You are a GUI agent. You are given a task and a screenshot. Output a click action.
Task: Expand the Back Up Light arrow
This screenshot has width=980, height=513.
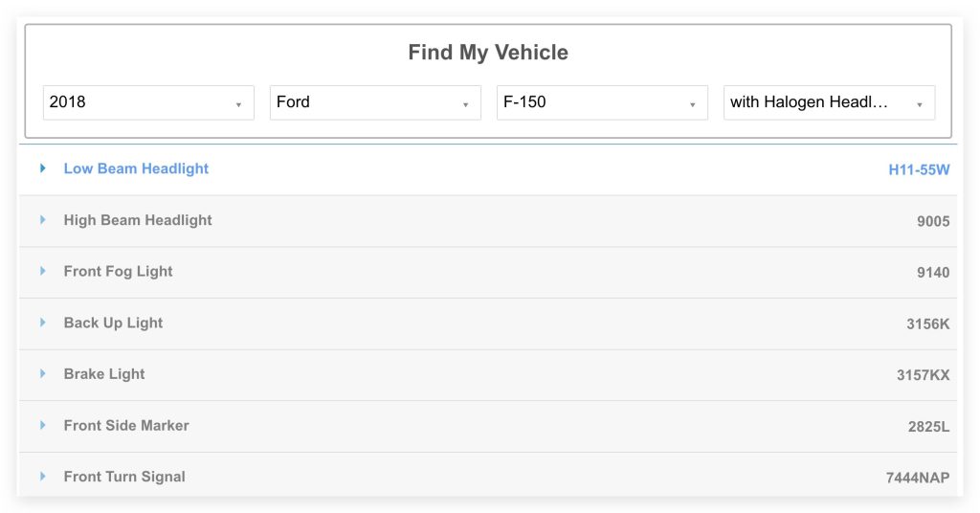click(x=42, y=323)
